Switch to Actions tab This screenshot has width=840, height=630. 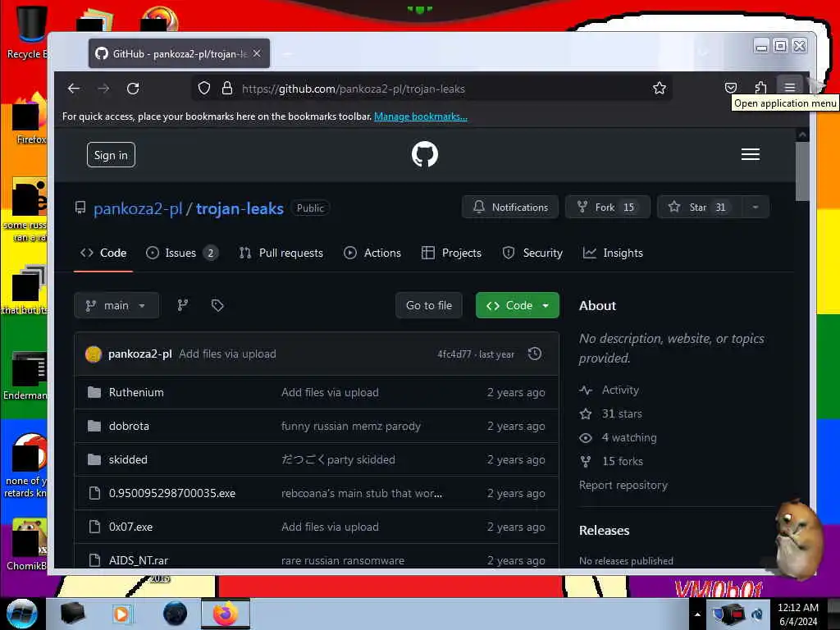[x=372, y=253]
